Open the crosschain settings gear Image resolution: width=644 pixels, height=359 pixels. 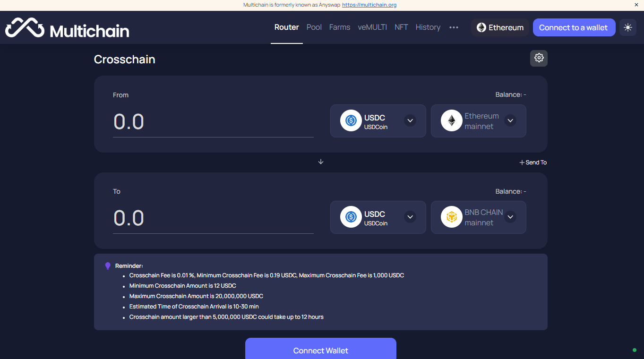click(539, 58)
